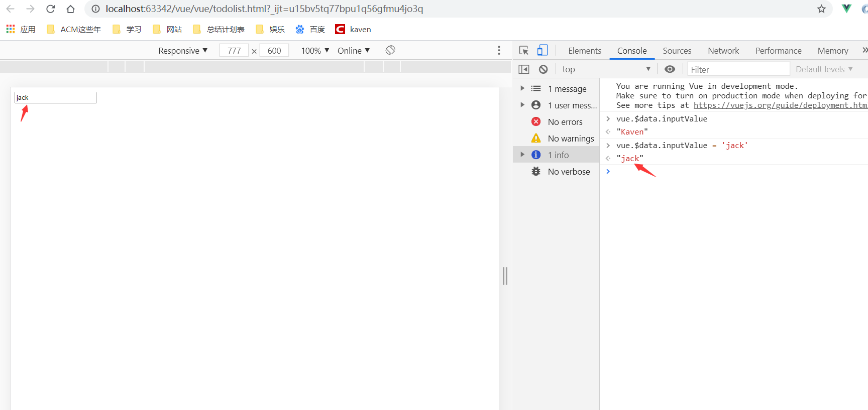Click the page input containing jack
The image size is (868, 410).
[x=55, y=97]
